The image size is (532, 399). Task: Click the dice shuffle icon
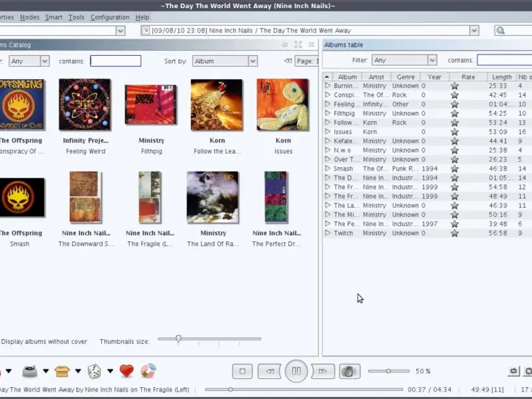click(94, 371)
